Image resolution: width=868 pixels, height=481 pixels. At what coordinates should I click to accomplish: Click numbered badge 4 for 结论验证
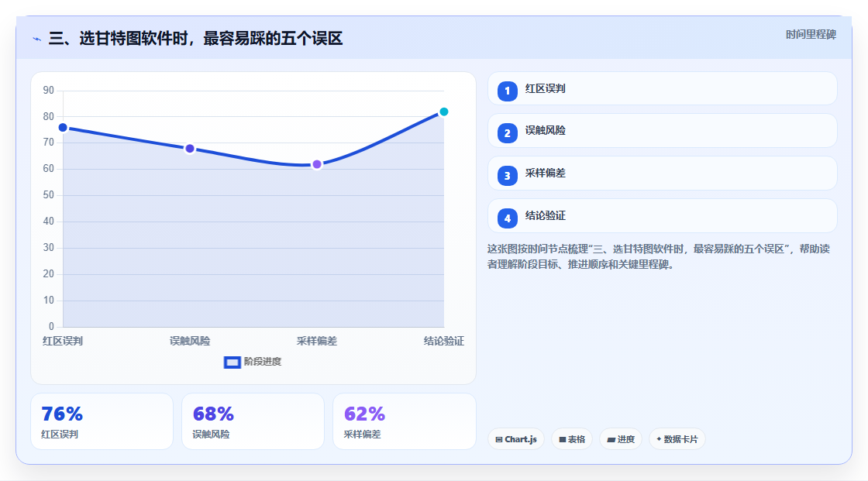pos(507,218)
